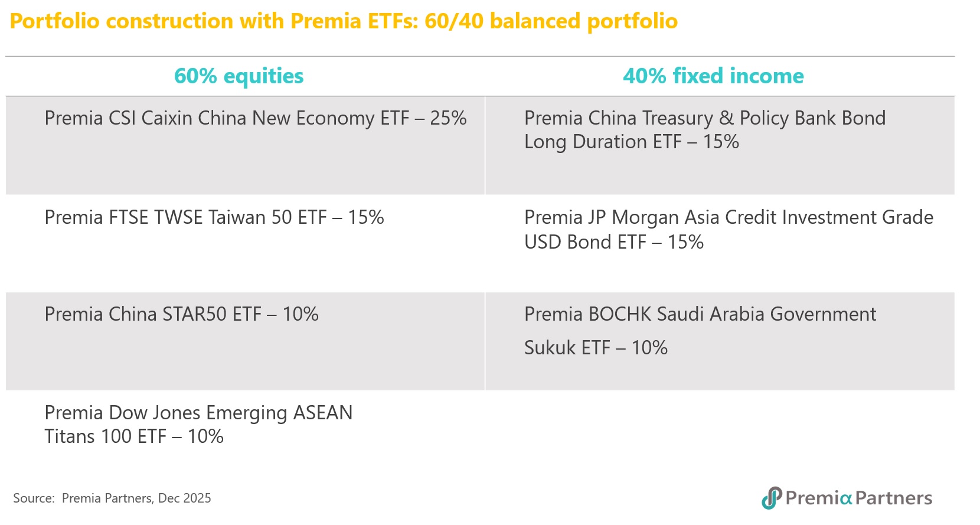Image resolution: width=980 pixels, height=525 pixels.
Task: Open Premia FTSE TWSE Taiwan 50 ETF entry
Action: click(185, 217)
